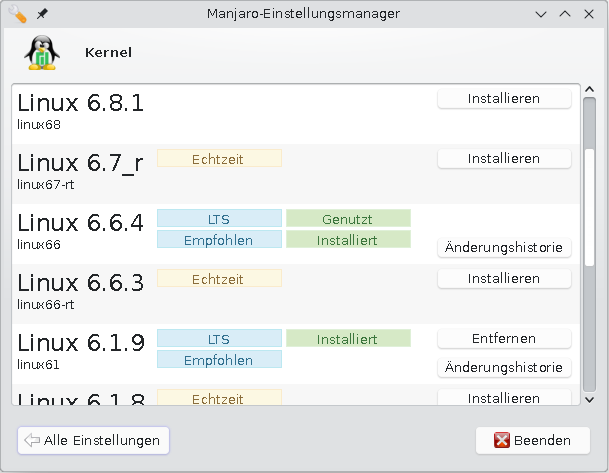Remove the Linux 6.1.9 kernel

pyautogui.click(x=504, y=339)
